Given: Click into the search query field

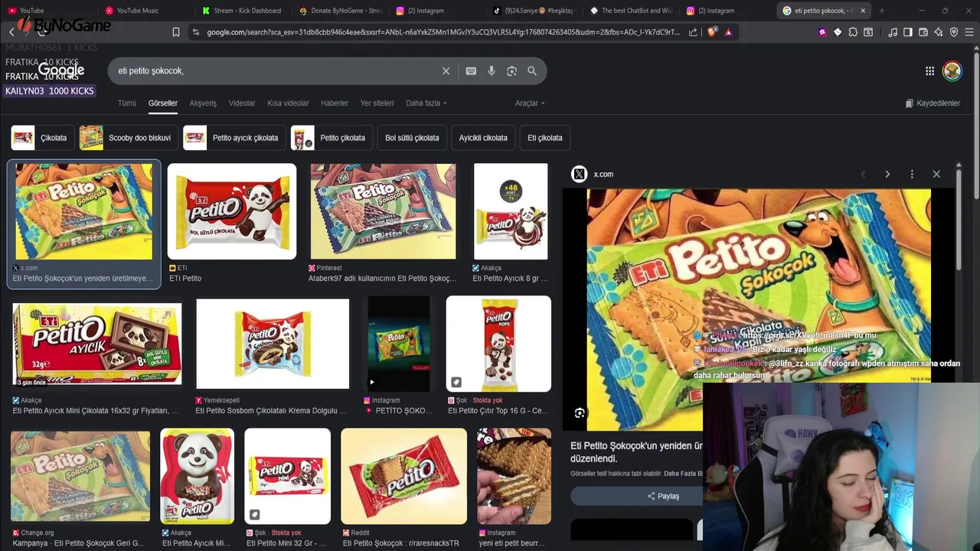Looking at the screenshot, I should pos(276,71).
